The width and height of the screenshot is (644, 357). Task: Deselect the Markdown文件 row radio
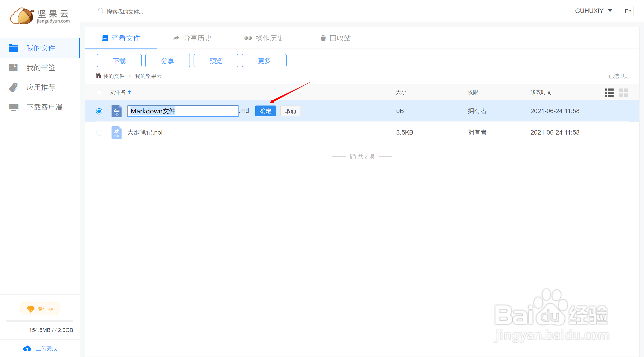coord(99,111)
